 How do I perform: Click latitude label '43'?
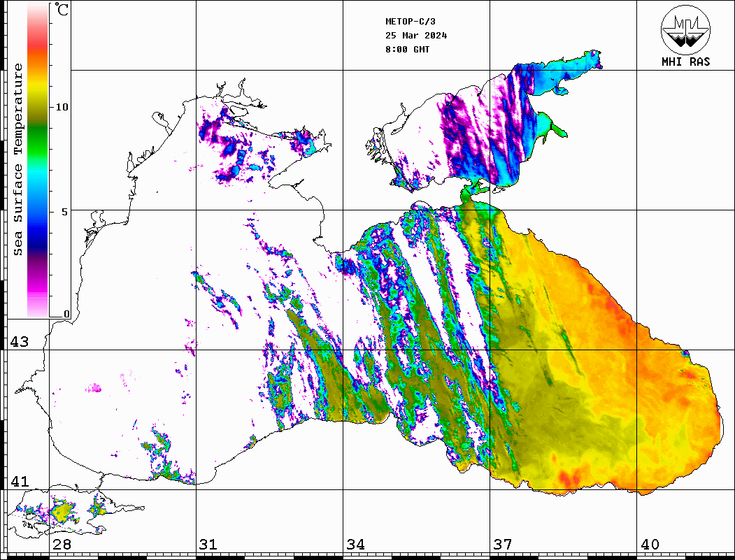pos(20,342)
